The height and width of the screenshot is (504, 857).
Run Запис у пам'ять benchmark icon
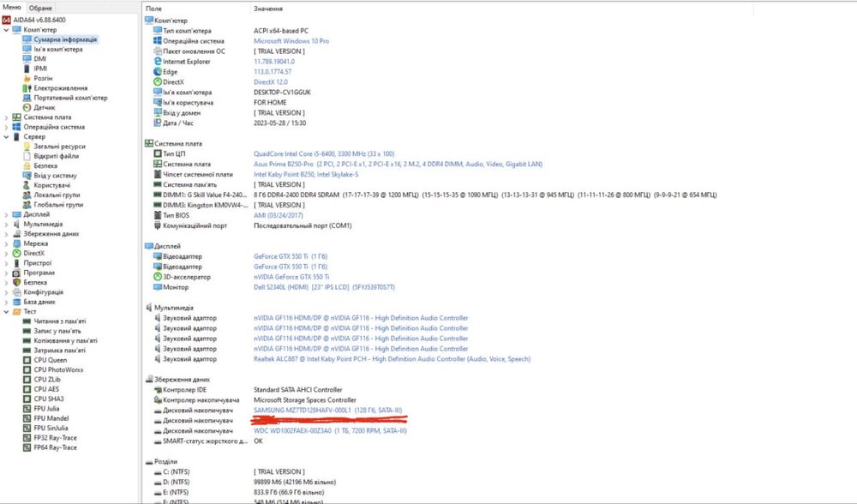(x=27, y=331)
